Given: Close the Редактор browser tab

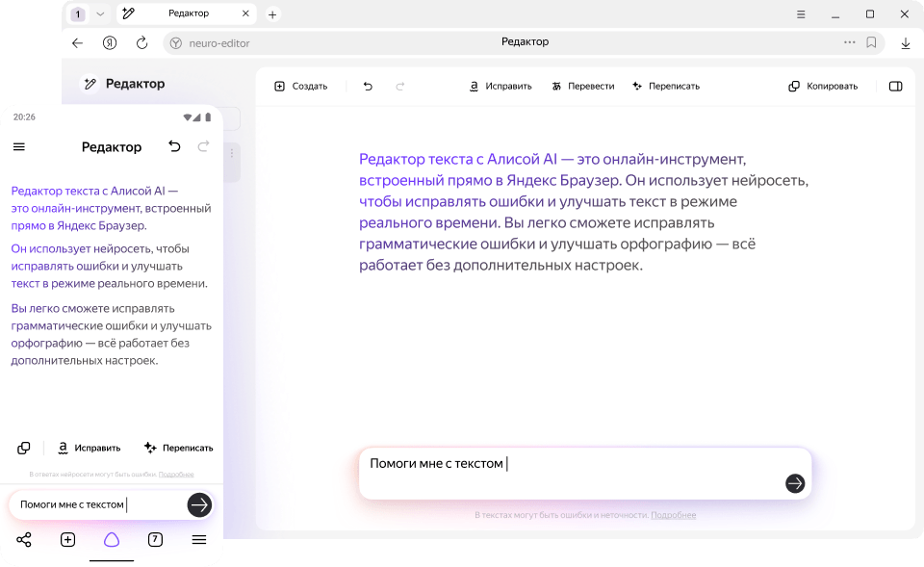Looking at the screenshot, I should pyautogui.click(x=245, y=13).
